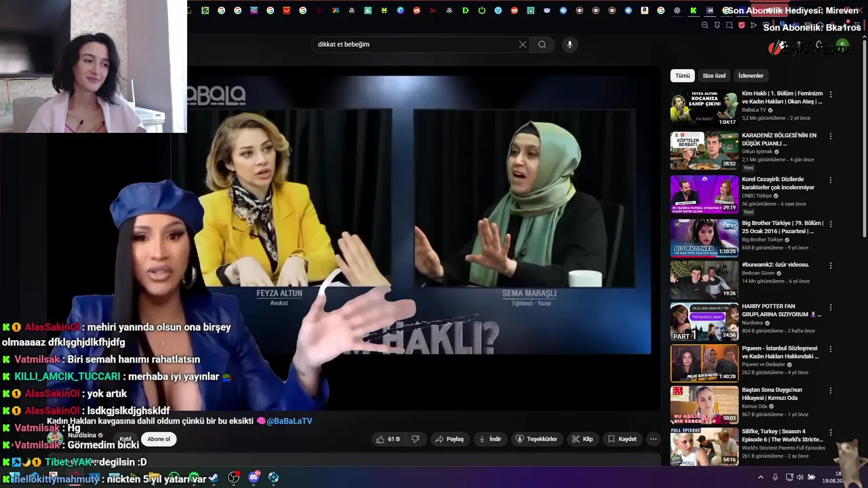
Task: Open options menu for Pqueen İstanbul Sözleşmesi video
Action: point(831,349)
